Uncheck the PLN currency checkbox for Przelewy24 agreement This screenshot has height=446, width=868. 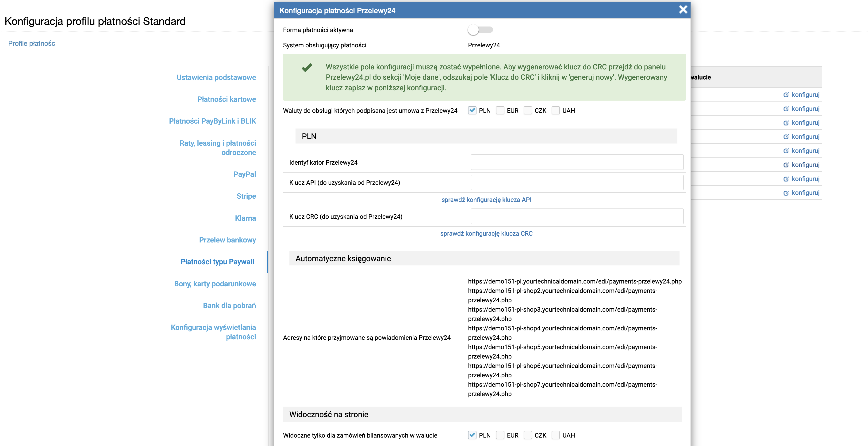click(472, 110)
